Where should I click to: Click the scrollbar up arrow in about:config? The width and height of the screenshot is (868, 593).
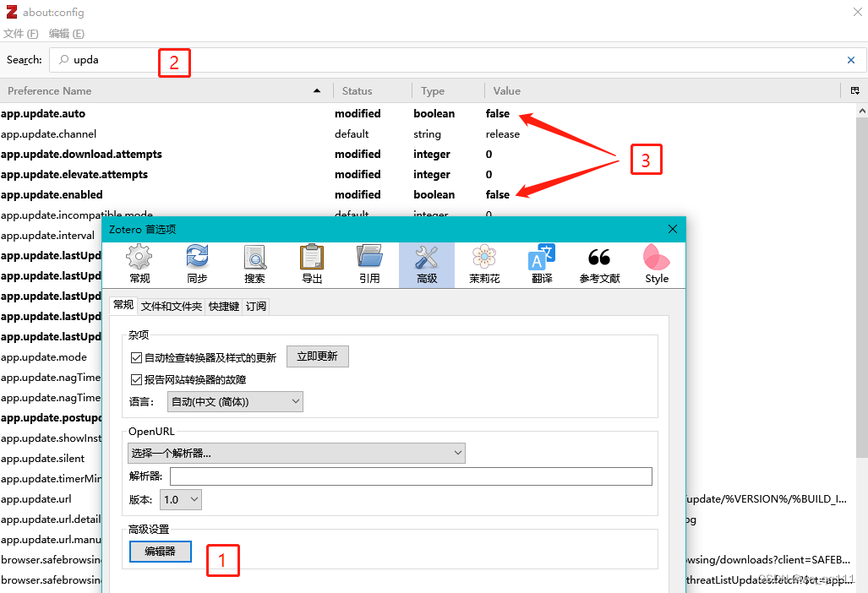[x=862, y=111]
